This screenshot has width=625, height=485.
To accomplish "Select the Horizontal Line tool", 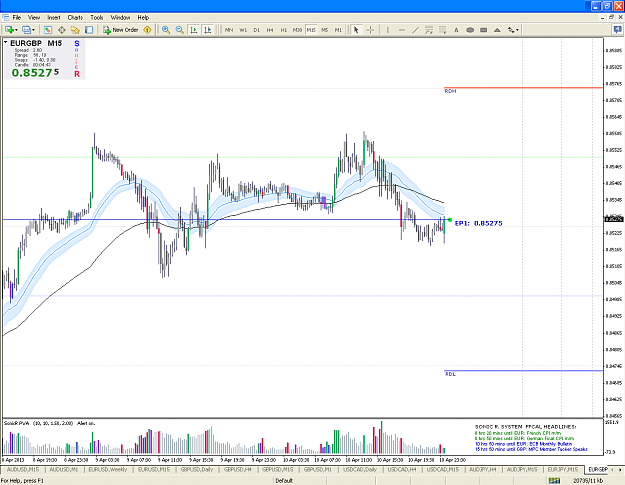I will tap(401, 30).
